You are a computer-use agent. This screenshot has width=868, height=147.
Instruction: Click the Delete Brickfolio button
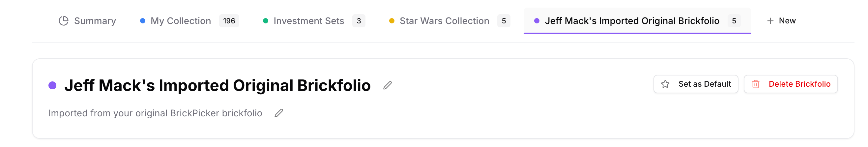point(791,84)
